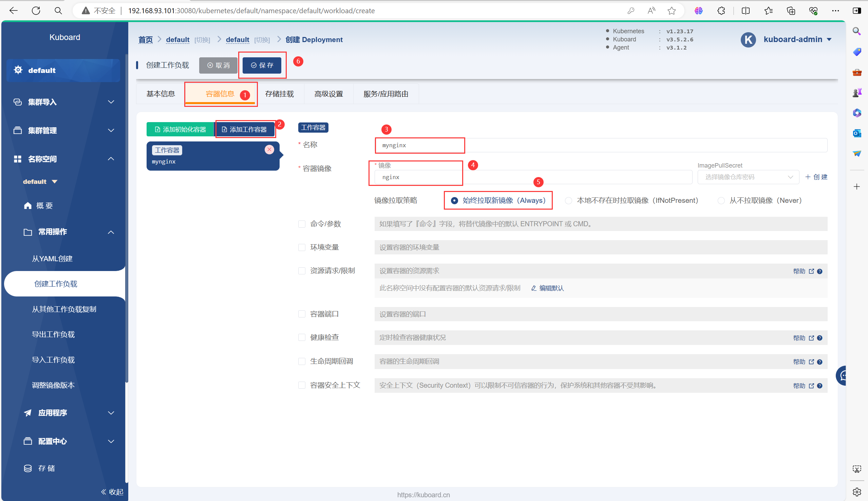Click the browser refresh icon

tap(36, 11)
